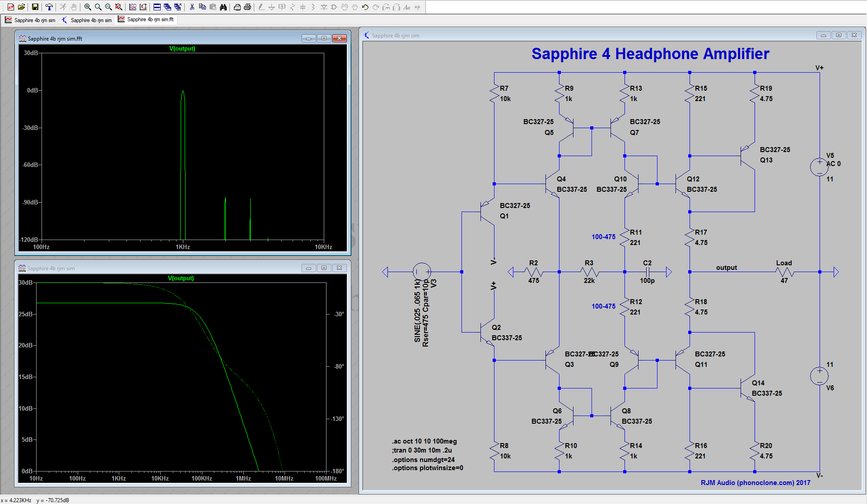Zoom out with the minus magnifier
The height and width of the screenshot is (504, 867).
click(x=108, y=7)
